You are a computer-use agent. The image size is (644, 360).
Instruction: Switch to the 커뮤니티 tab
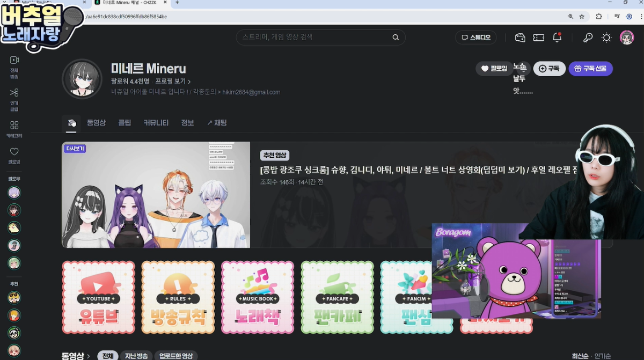(x=156, y=123)
